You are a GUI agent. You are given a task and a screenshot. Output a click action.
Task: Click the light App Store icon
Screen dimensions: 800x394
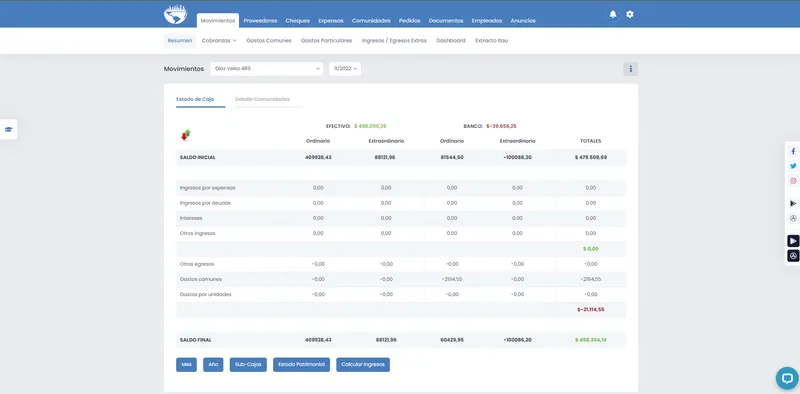pos(793,218)
